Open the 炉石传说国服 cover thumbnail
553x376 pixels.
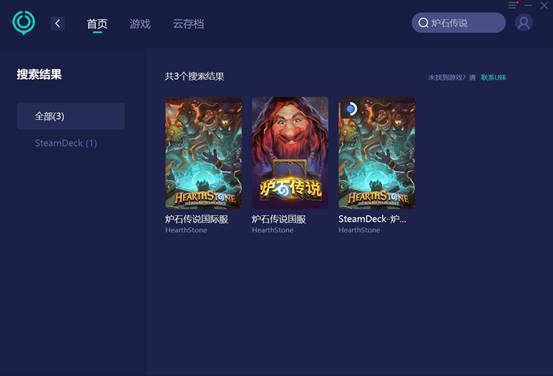(x=290, y=153)
